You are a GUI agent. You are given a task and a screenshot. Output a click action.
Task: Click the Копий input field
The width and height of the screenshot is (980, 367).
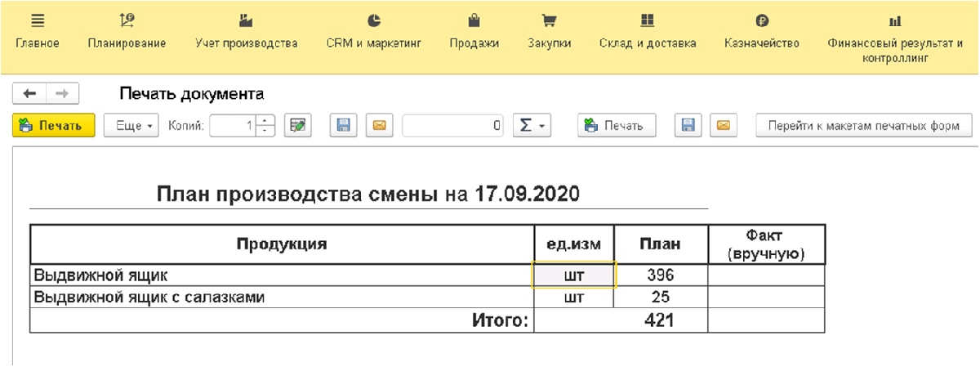tap(234, 126)
